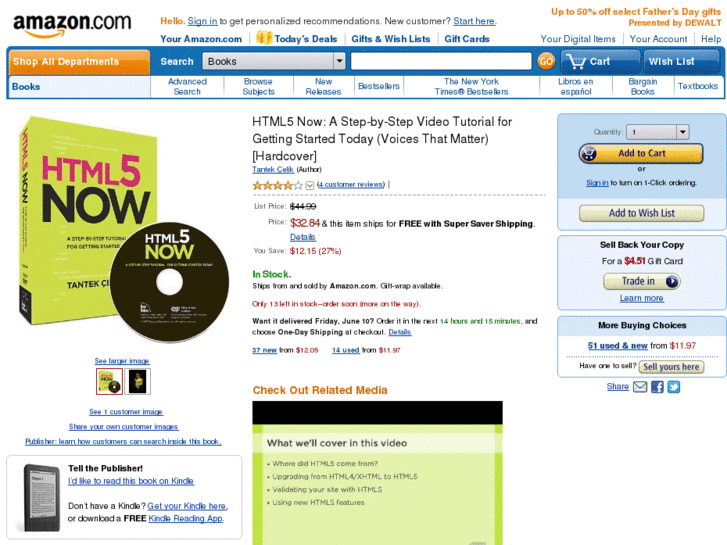Open the 4 customer reviews link
This screenshot has width=727, height=545.
pos(351,185)
